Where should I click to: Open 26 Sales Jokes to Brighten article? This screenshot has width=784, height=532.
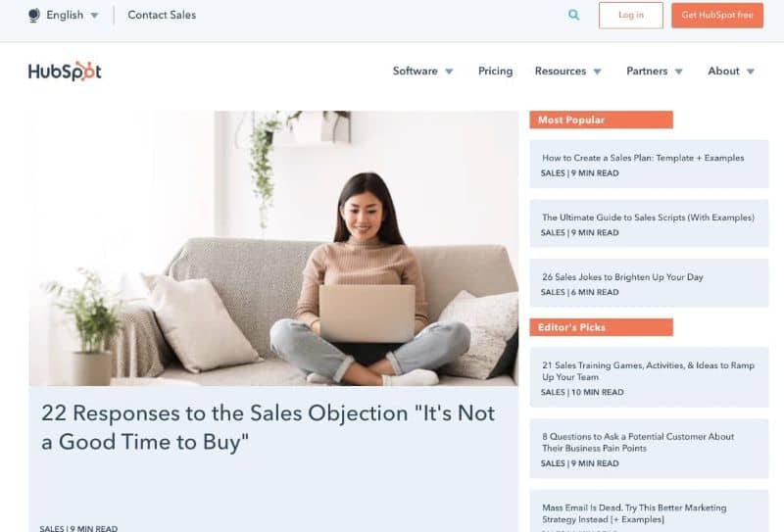tap(622, 277)
